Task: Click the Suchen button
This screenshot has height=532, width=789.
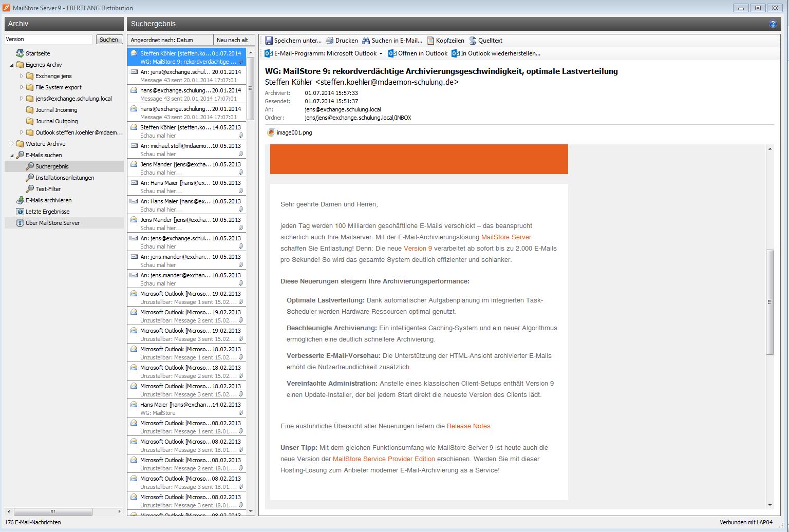Action: tap(109, 40)
